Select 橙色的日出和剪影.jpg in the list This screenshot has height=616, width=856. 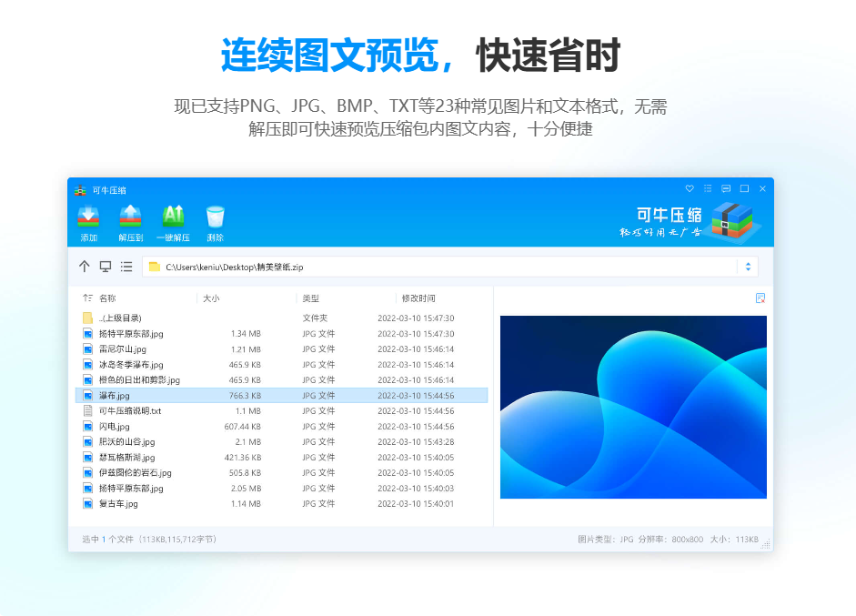281,379
